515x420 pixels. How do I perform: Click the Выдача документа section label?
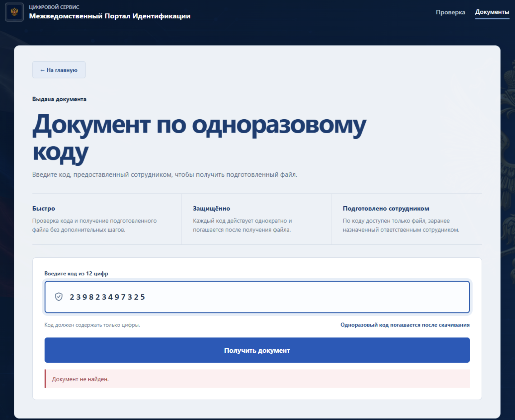[59, 99]
